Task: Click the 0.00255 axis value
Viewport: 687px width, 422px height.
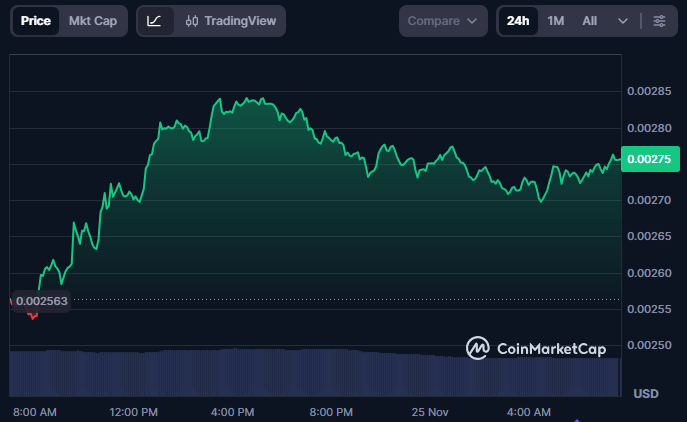Action: tap(649, 309)
